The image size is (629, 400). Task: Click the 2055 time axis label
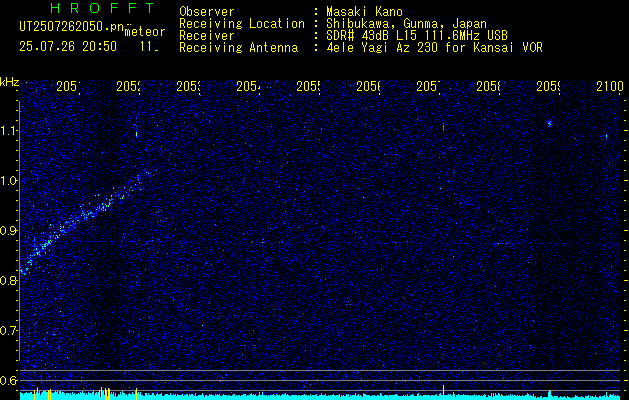[x=308, y=86]
